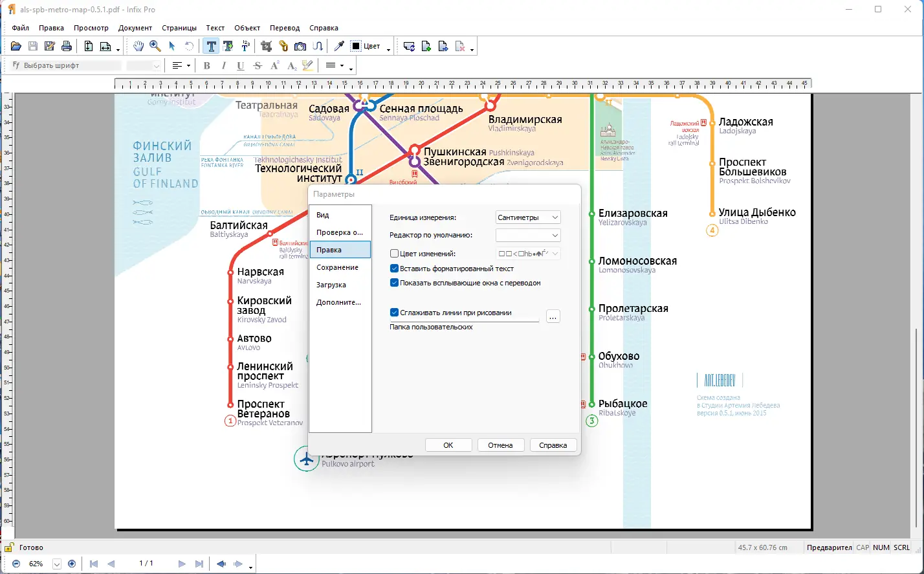
Task: Click the Save As pencil-disk icon
Action: (50, 46)
